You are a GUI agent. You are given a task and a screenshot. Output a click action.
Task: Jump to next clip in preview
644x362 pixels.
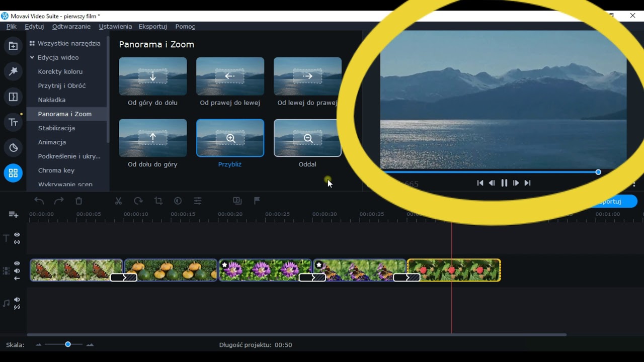click(527, 183)
